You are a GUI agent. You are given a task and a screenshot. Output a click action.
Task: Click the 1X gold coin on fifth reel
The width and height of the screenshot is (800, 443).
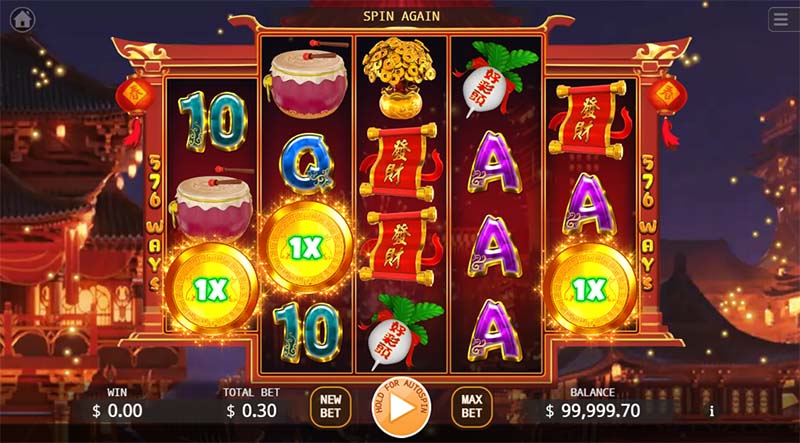pos(590,289)
